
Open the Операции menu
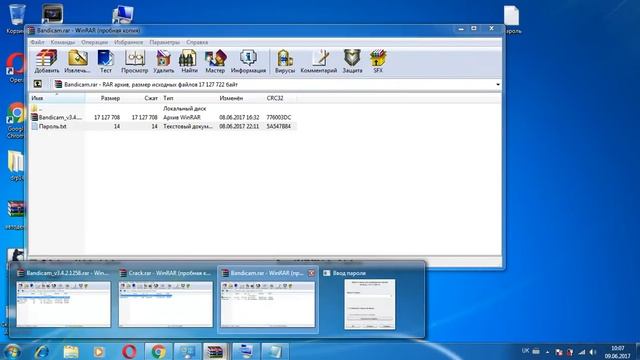[x=94, y=42]
